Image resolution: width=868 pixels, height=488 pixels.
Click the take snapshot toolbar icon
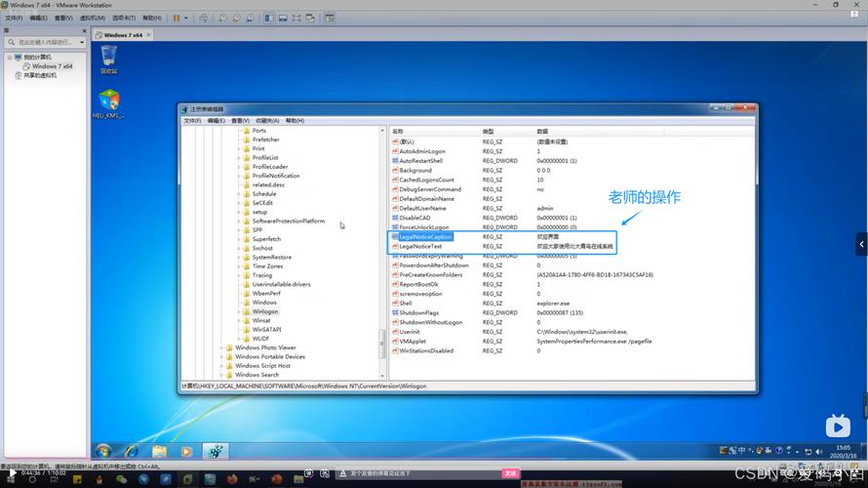pyautogui.click(x=222, y=18)
